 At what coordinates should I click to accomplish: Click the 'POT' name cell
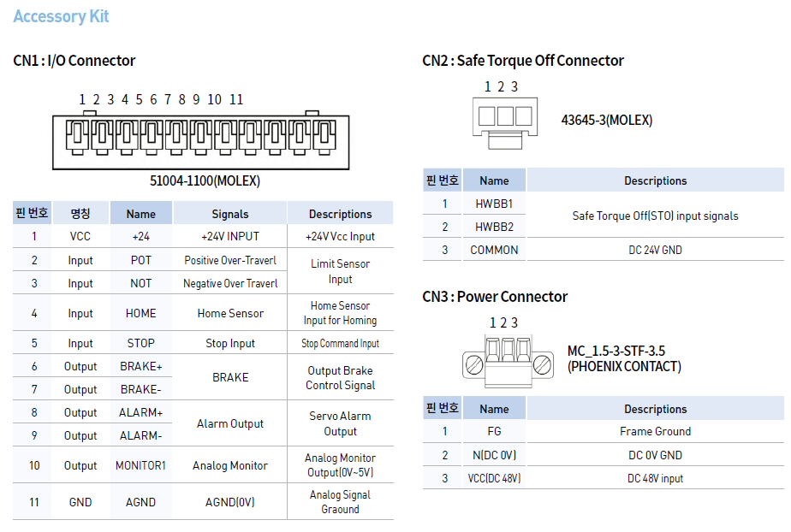[140, 260]
